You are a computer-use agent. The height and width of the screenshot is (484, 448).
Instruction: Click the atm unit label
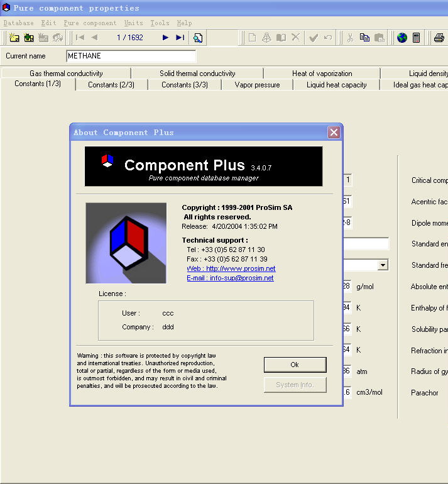click(x=362, y=371)
